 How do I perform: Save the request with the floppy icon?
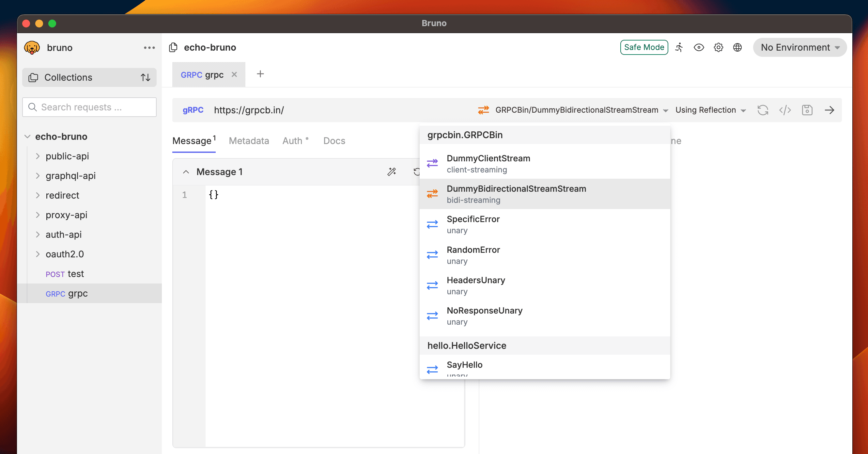(807, 110)
